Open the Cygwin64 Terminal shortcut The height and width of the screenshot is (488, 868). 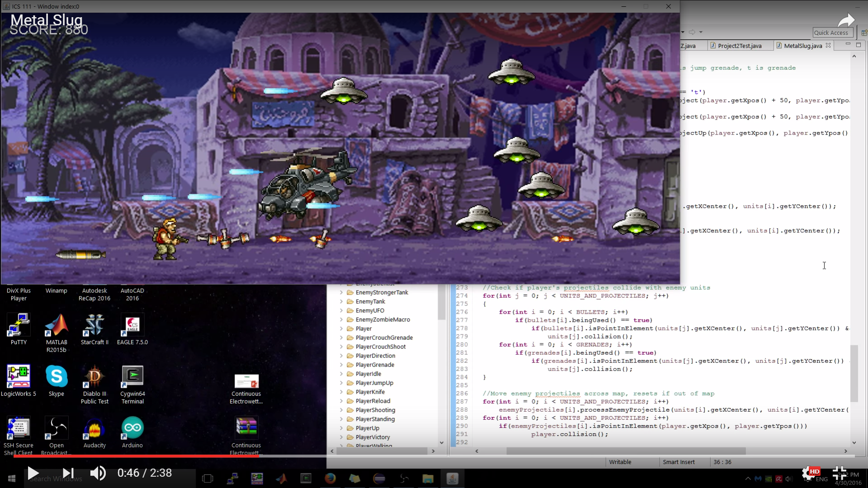tap(132, 376)
